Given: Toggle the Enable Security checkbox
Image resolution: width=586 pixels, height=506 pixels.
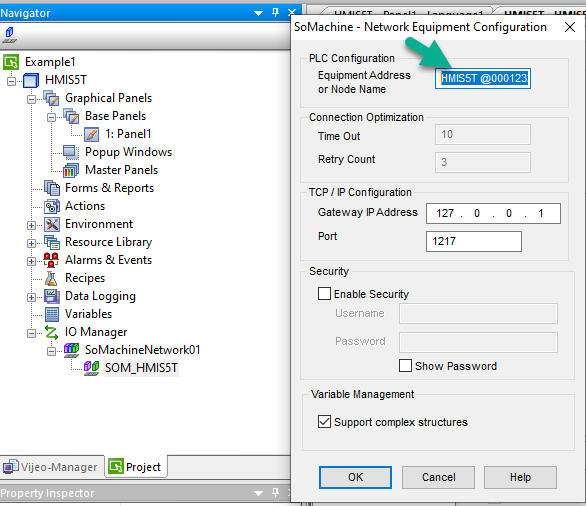Looking at the screenshot, I should coord(324,294).
